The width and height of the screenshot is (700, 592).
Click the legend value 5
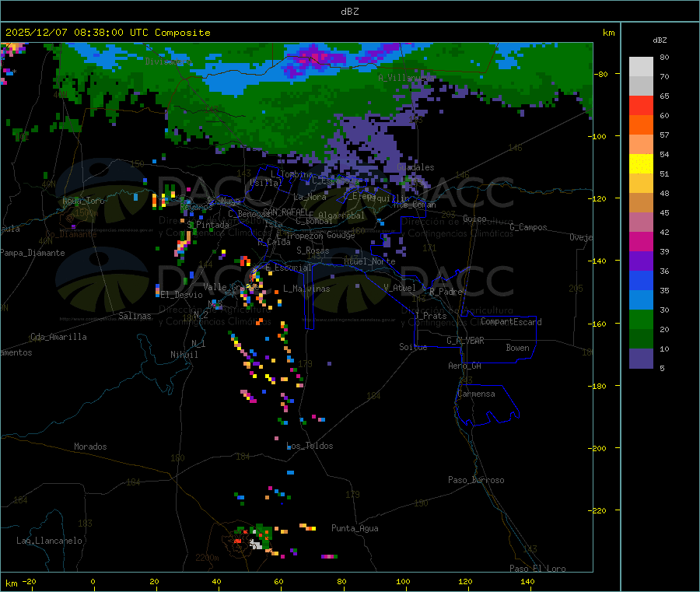click(x=662, y=368)
